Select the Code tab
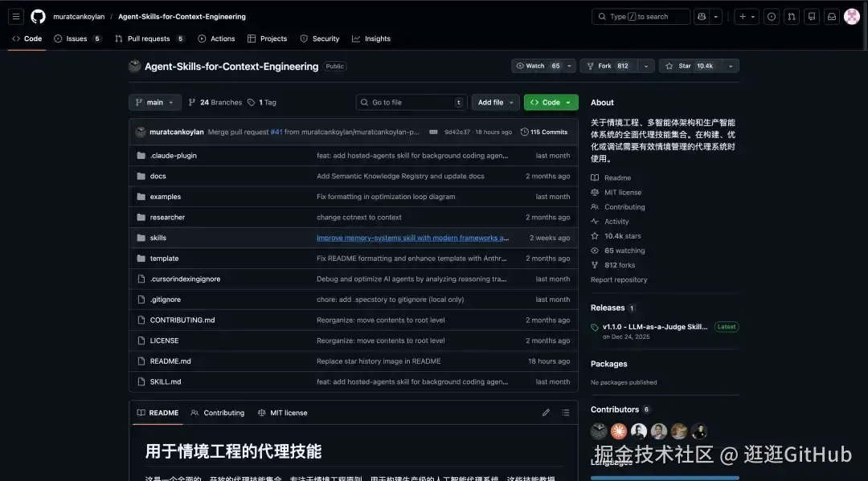This screenshot has height=481, width=868. point(27,39)
